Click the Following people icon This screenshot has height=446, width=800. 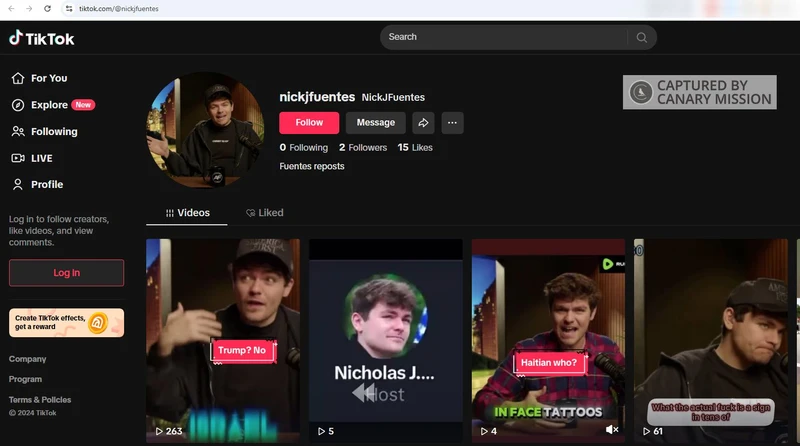[18, 132]
